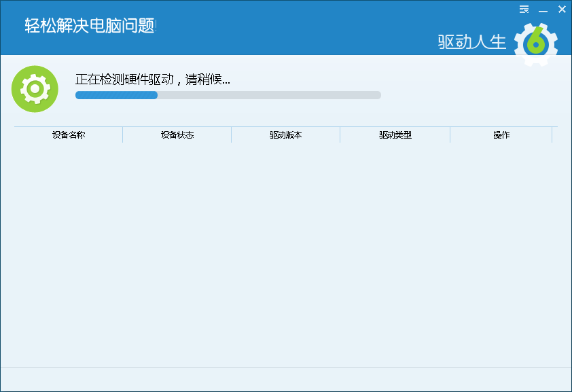Viewport: 572px width, 392px height.
Task: Click divider between 驱动版本 and 驱动类型
Action: [x=340, y=135]
